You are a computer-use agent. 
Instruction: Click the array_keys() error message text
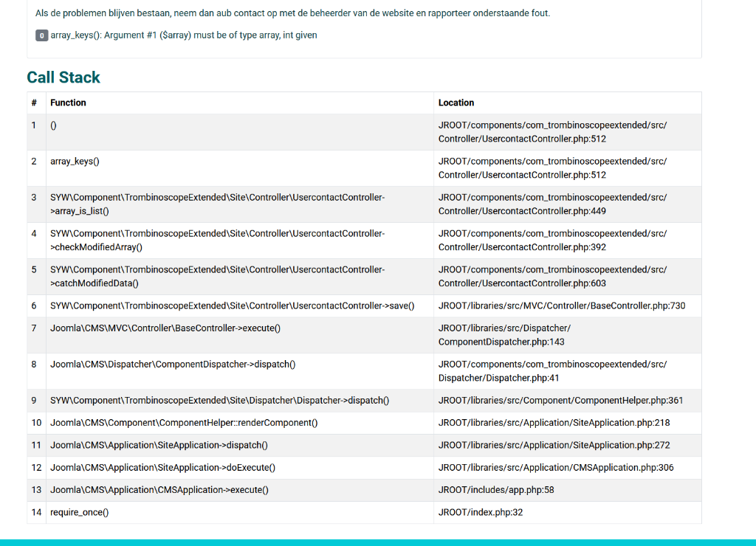point(184,35)
